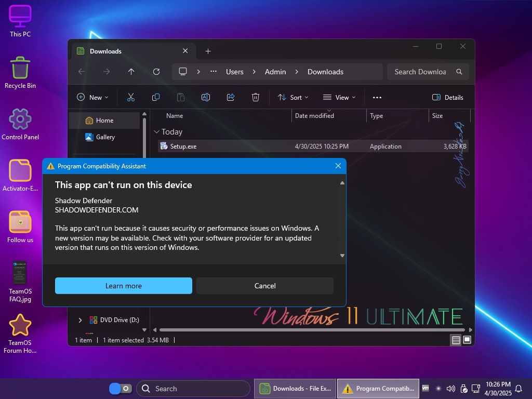Click the horizontal scrollbar in file list
Viewport: 532px width, 399px height.
[x=312, y=330]
